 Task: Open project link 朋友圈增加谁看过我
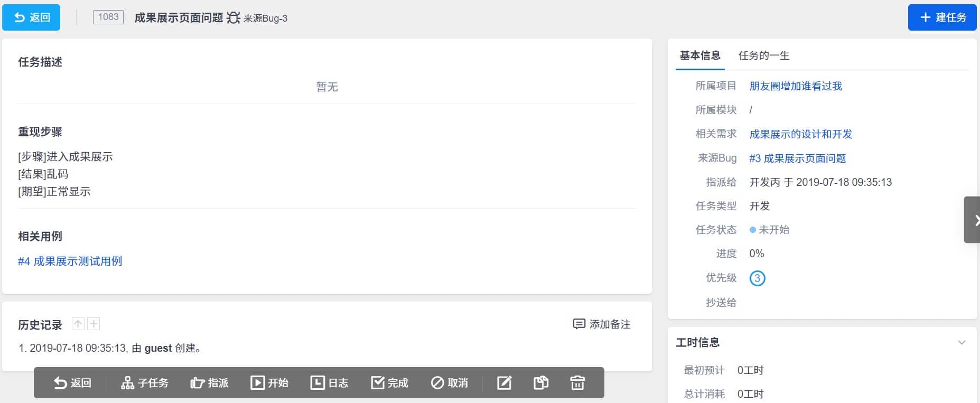click(795, 86)
